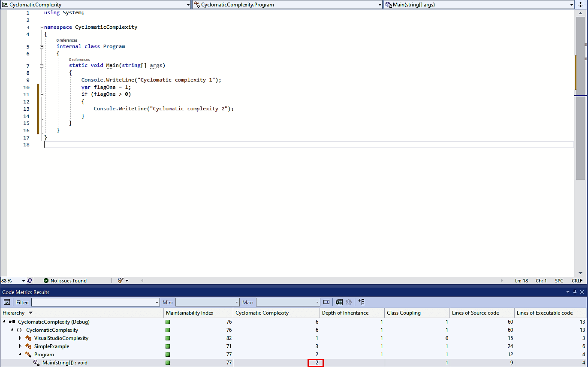The height and width of the screenshot is (367, 588).
Task: Collapse the CyclomaticComplexity namespace tree node
Action: [x=12, y=330]
